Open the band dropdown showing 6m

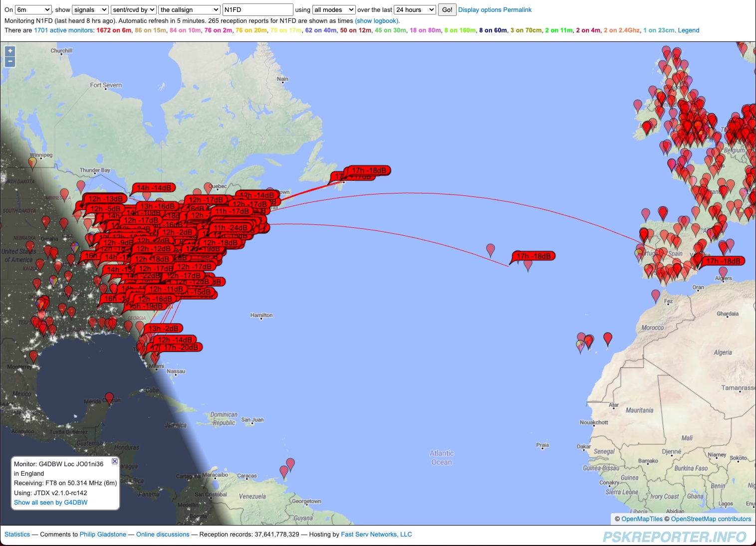tap(33, 10)
